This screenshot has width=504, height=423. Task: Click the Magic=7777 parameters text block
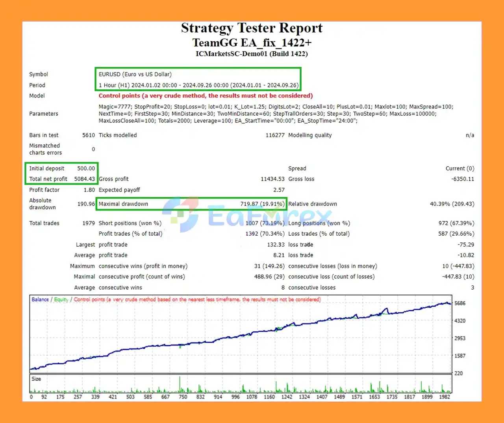click(276, 114)
